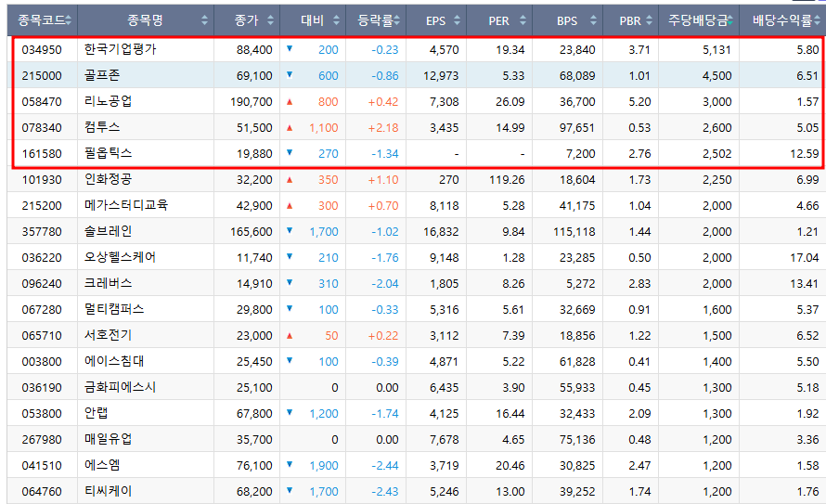
Task: Click the 대비 column header label
Action: [x=312, y=20]
